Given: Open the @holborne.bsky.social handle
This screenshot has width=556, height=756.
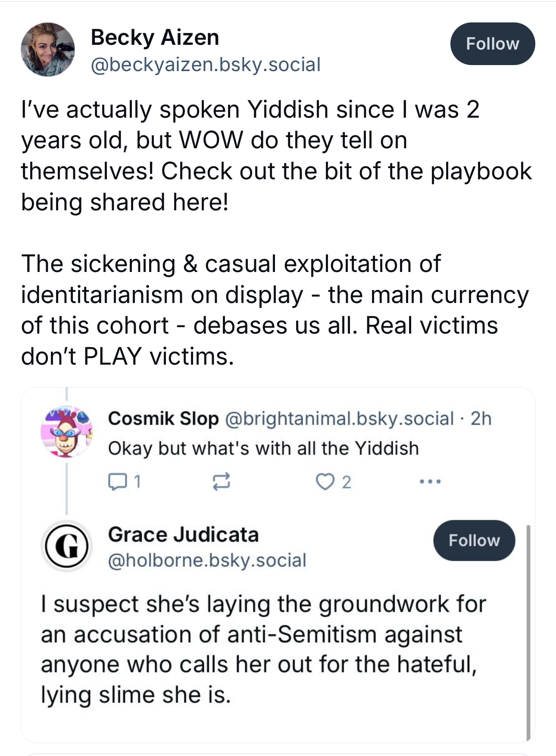Looking at the screenshot, I should pyautogui.click(x=207, y=560).
